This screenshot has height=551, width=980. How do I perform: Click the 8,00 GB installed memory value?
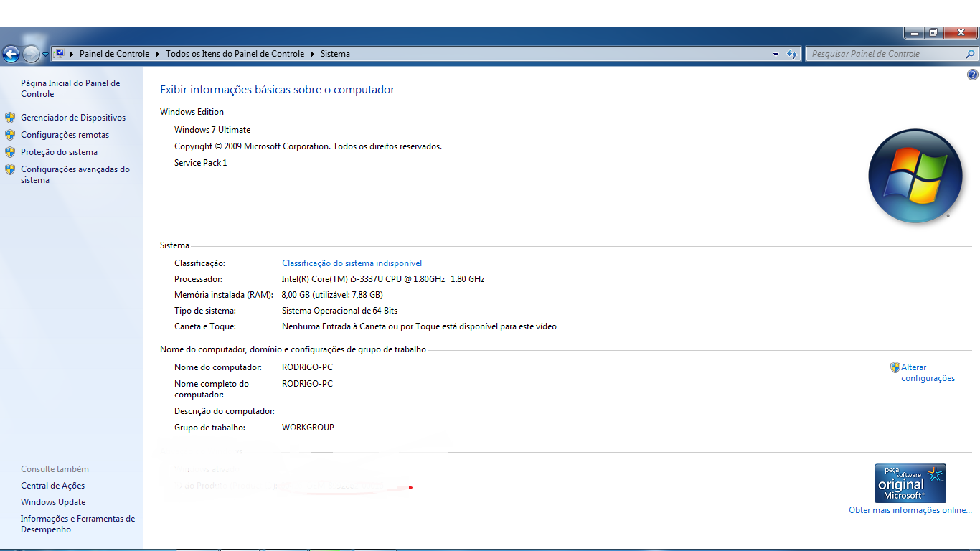click(x=332, y=295)
